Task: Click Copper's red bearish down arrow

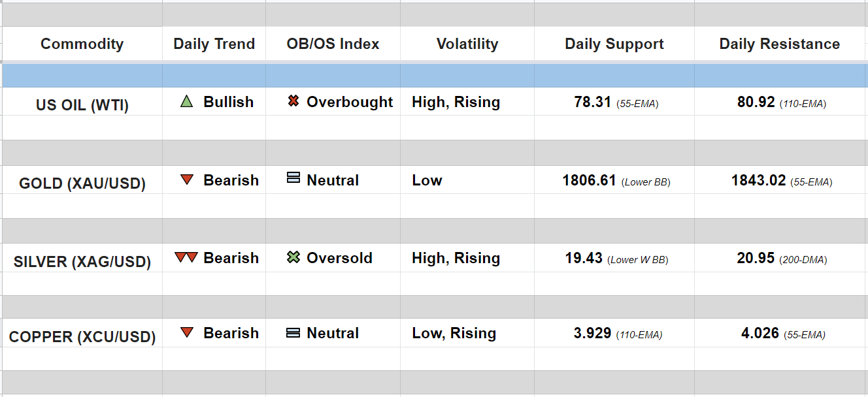Action: [x=187, y=333]
